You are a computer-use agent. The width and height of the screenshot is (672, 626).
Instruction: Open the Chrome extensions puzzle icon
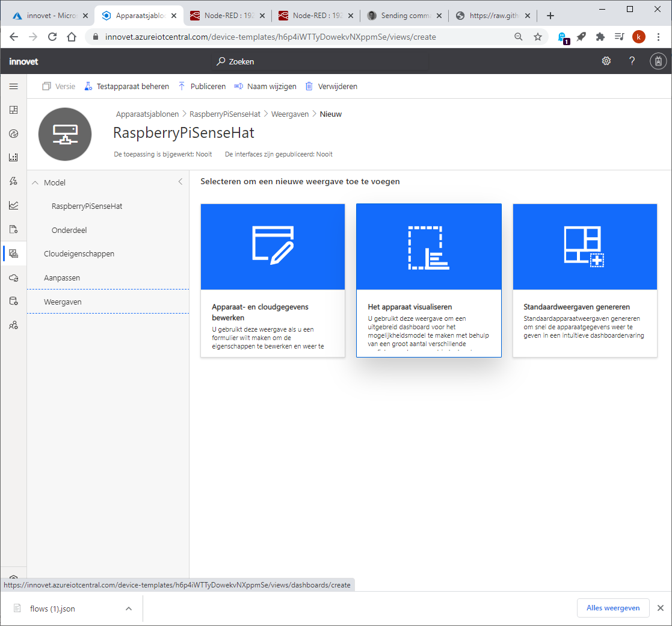tap(600, 37)
